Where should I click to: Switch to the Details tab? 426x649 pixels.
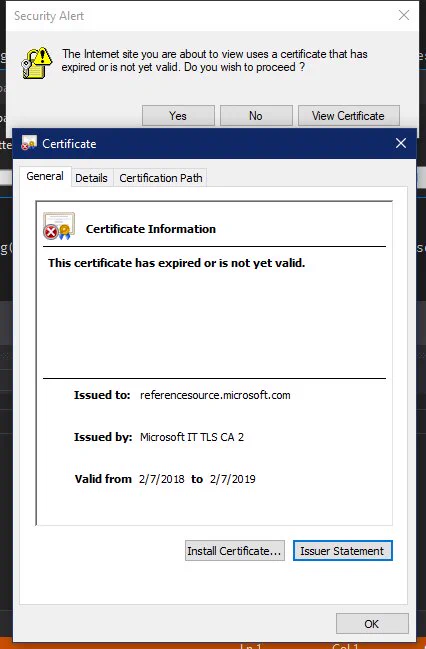[x=91, y=178]
